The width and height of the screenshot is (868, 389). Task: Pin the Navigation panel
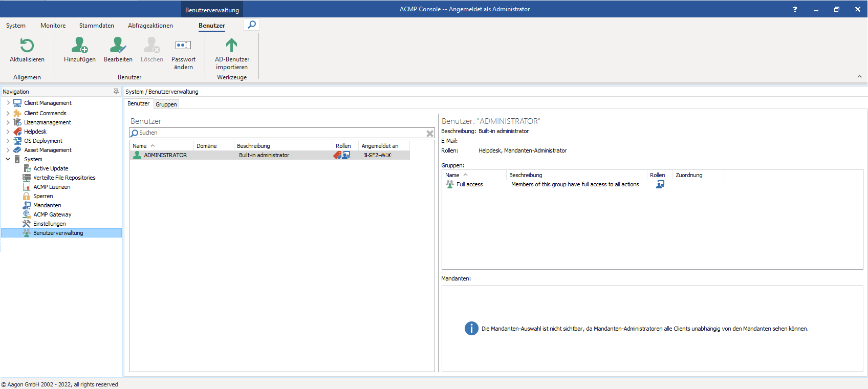click(116, 92)
